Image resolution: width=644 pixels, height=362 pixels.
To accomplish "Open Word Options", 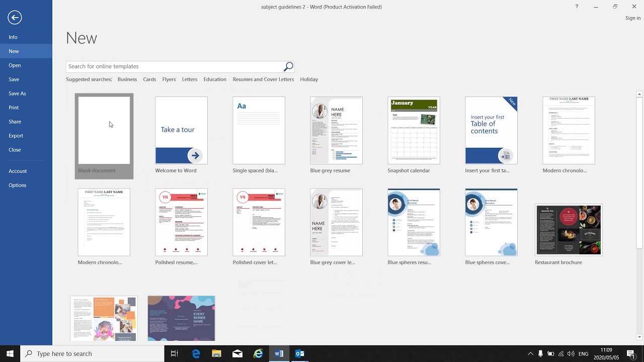I will (26, 185).
